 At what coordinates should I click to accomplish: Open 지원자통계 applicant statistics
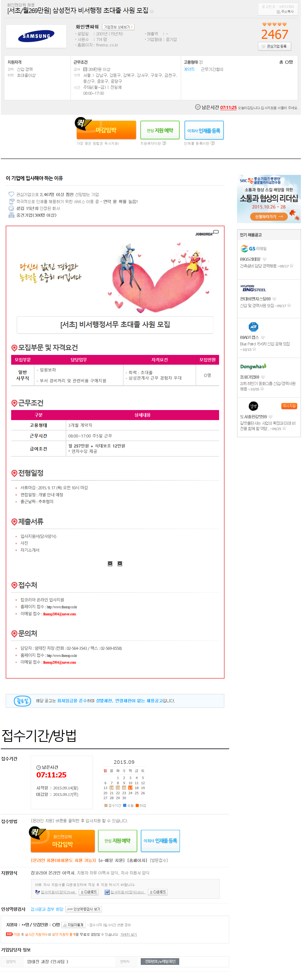coord(73,924)
